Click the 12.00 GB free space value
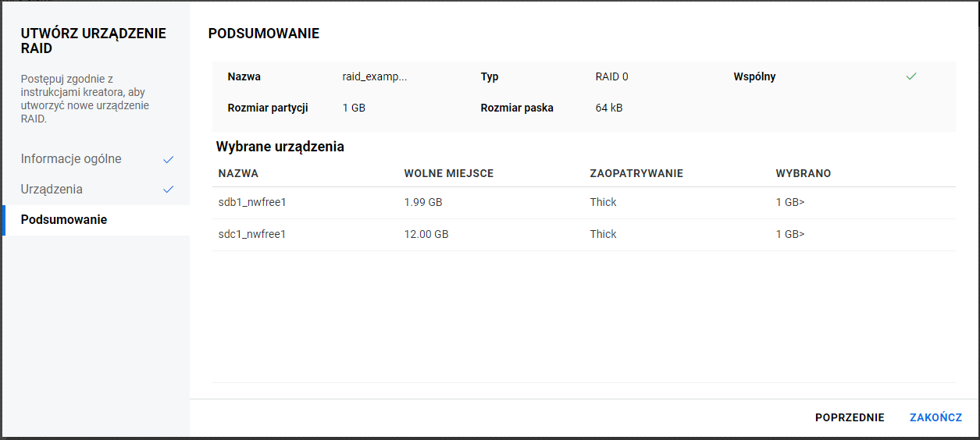 [426, 235]
